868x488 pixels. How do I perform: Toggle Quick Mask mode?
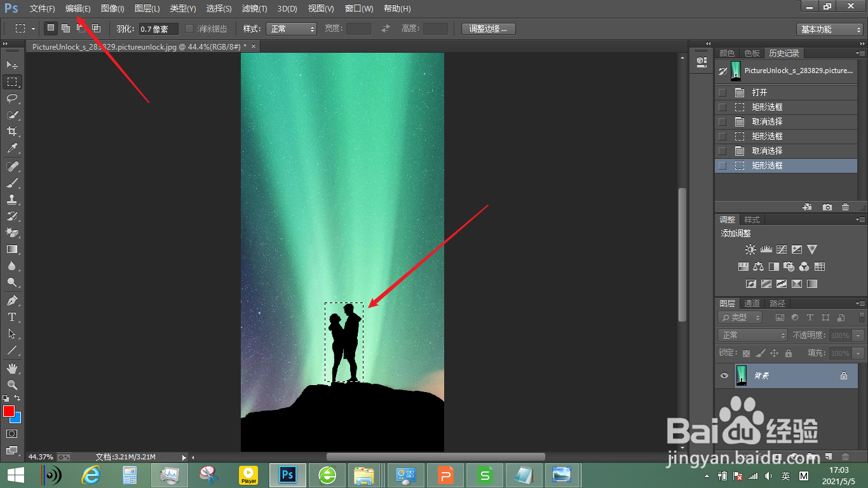pyautogui.click(x=12, y=433)
